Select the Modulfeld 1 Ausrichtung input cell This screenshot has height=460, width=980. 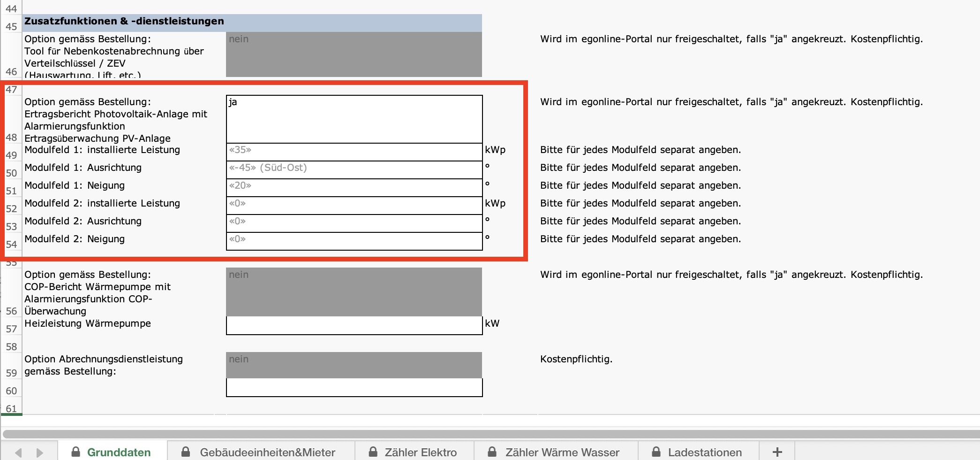(x=354, y=170)
